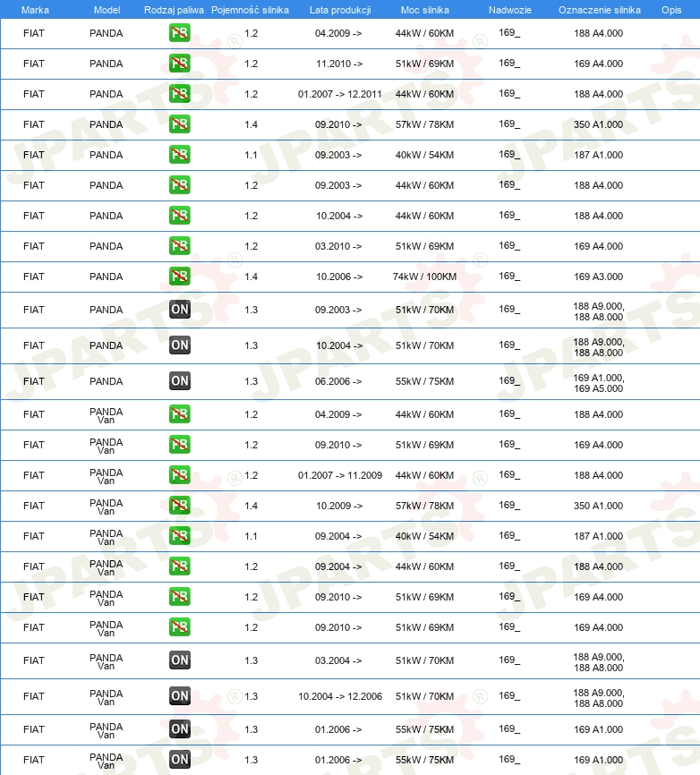Click the ON diesel icon for PANDA Van 03.2004
Image resolution: width=700 pixels, height=775 pixels.
pos(179,660)
